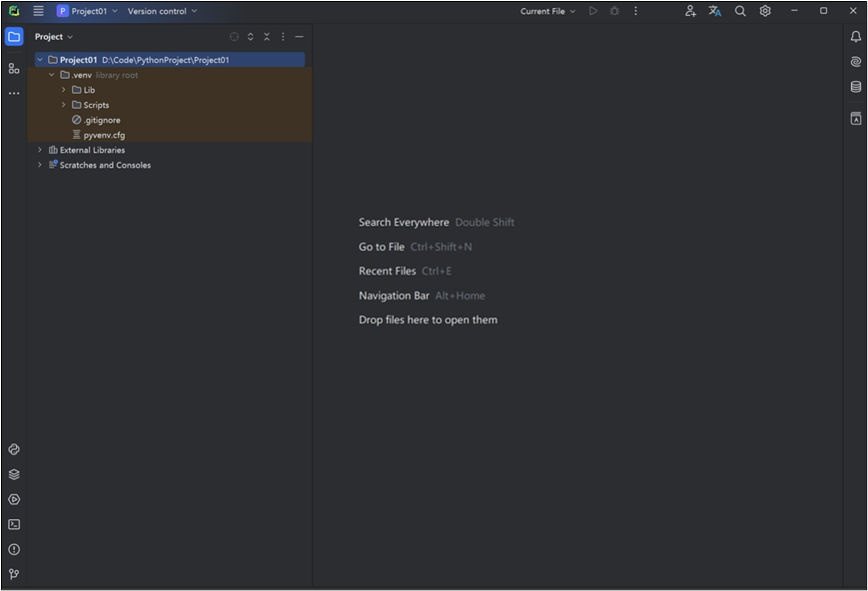
Task: Expand the External Libraries node
Action: pos(40,150)
